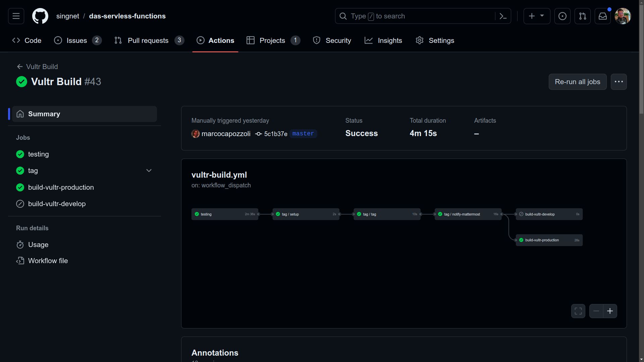The height and width of the screenshot is (362, 644).
Task: Toggle fullscreen workflow graph view
Action: [578, 311]
